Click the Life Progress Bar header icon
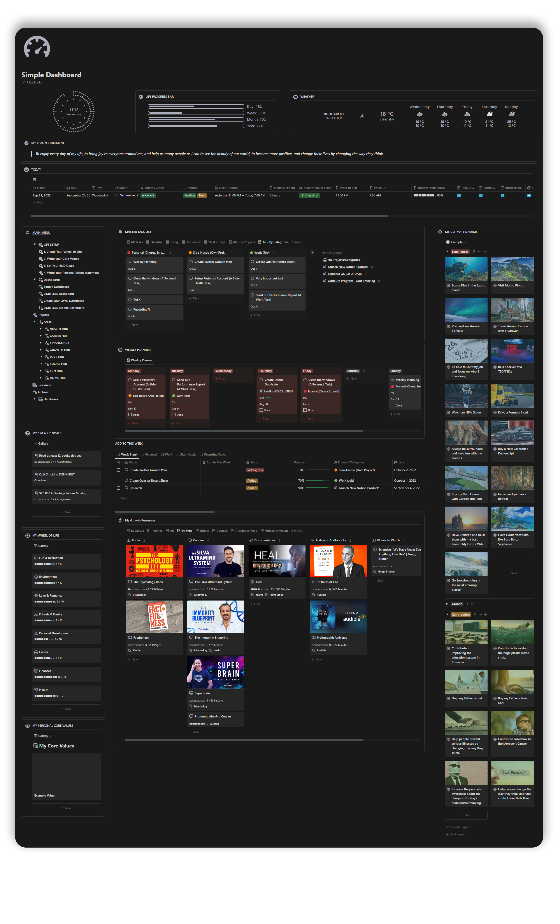 tap(141, 97)
